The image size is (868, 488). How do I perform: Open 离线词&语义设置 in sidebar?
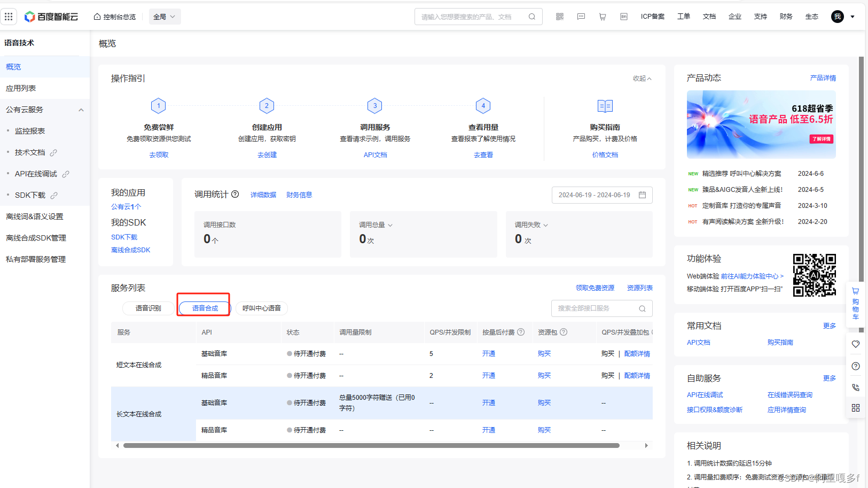[x=45, y=216]
